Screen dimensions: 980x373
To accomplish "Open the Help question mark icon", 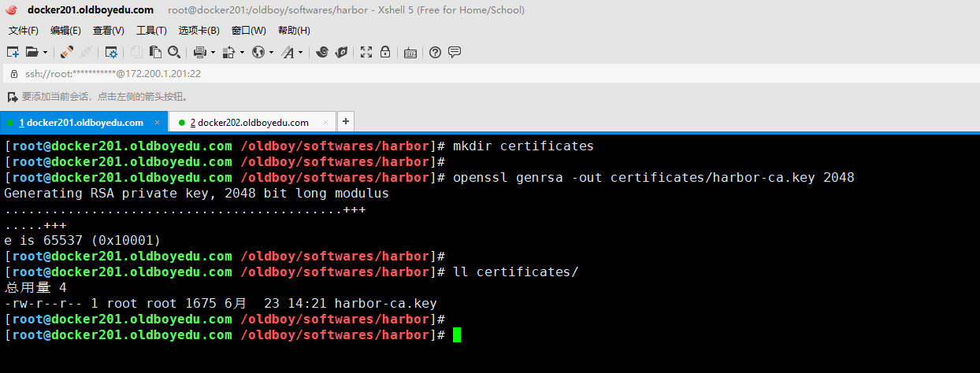I will [435, 52].
